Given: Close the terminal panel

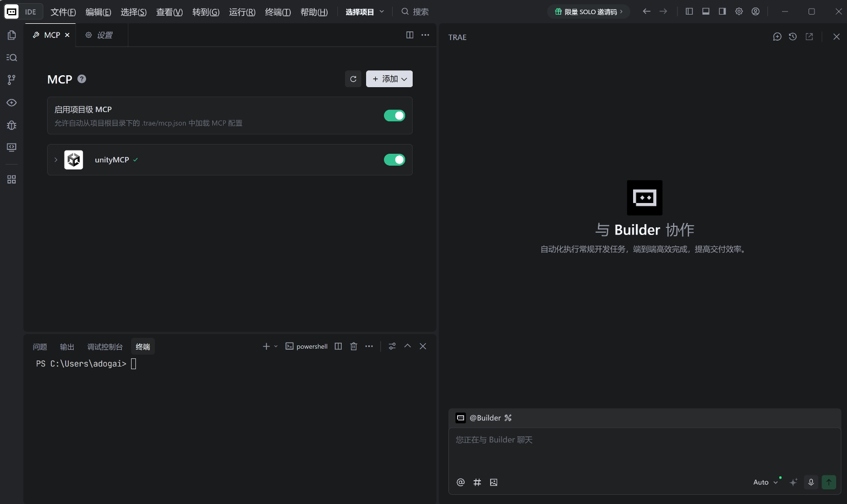Looking at the screenshot, I should [423, 346].
